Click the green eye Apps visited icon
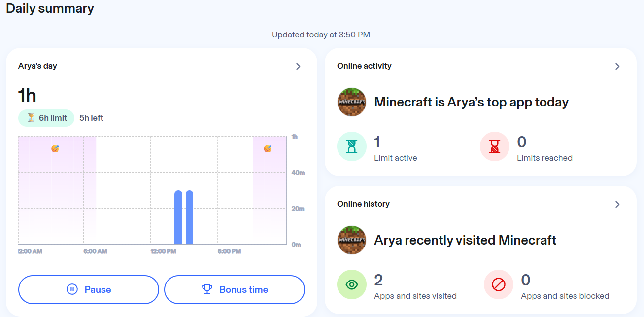Viewport: 644px width, 317px height. [351, 284]
